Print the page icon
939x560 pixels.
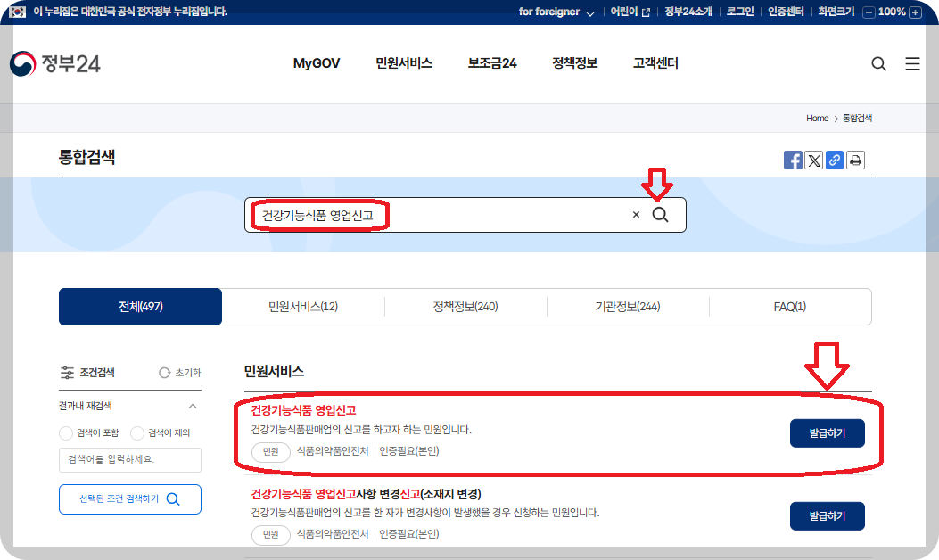pyautogui.click(x=855, y=160)
